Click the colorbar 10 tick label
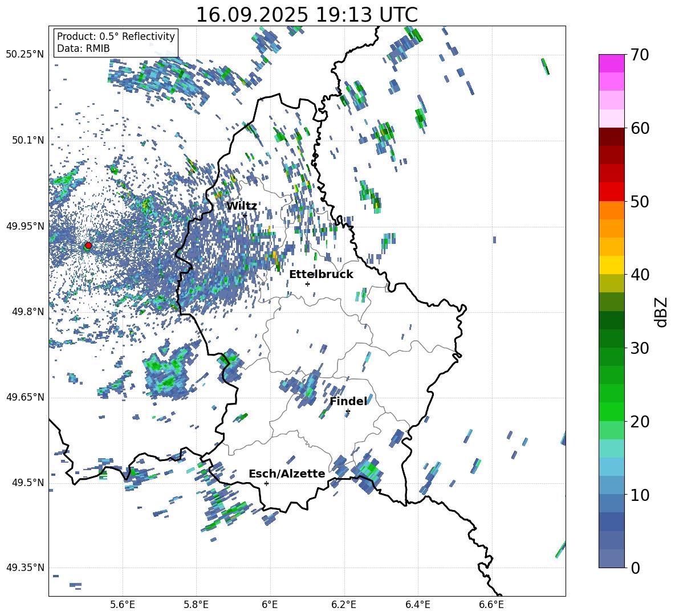The height and width of the screenshot is (616, 675). point(640,495)
